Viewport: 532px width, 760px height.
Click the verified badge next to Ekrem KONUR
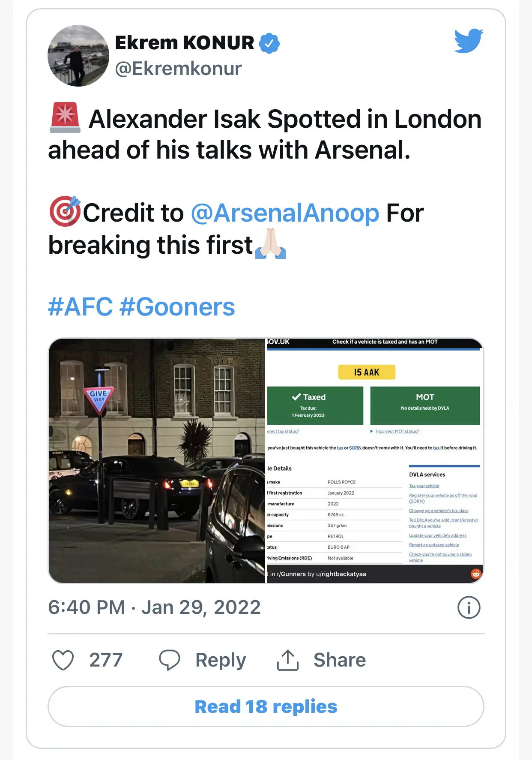tap(269, 43)
